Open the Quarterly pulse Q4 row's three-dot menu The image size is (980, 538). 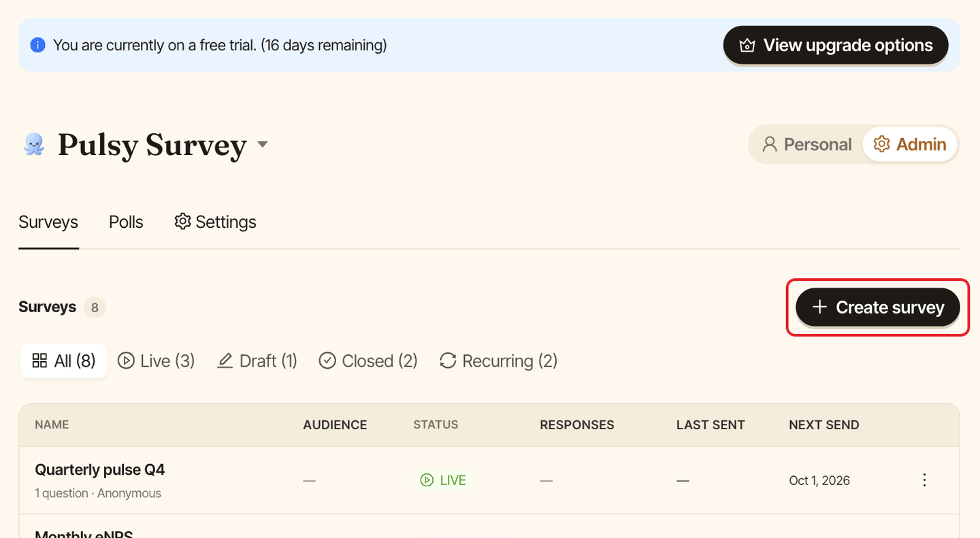(x=924, y=480)
